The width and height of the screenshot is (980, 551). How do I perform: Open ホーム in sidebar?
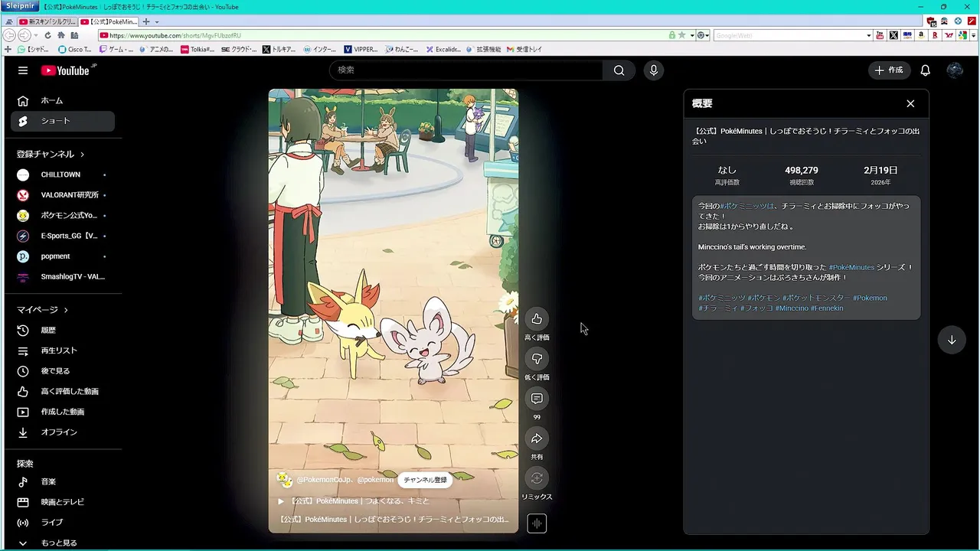pos(63,100)
